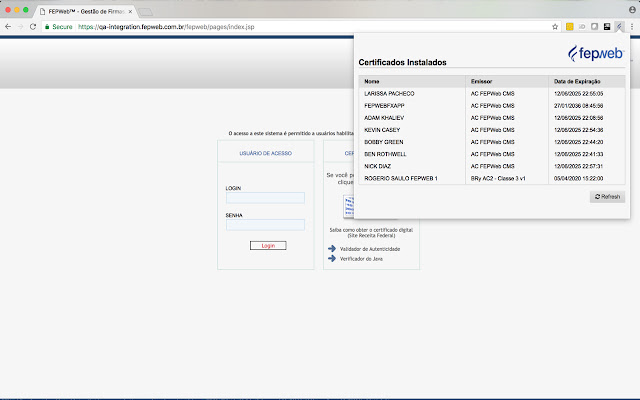Select the LARISSA PACHECO certificate row
This screenshot has width=640, height=400.
[x=492, y=93]
